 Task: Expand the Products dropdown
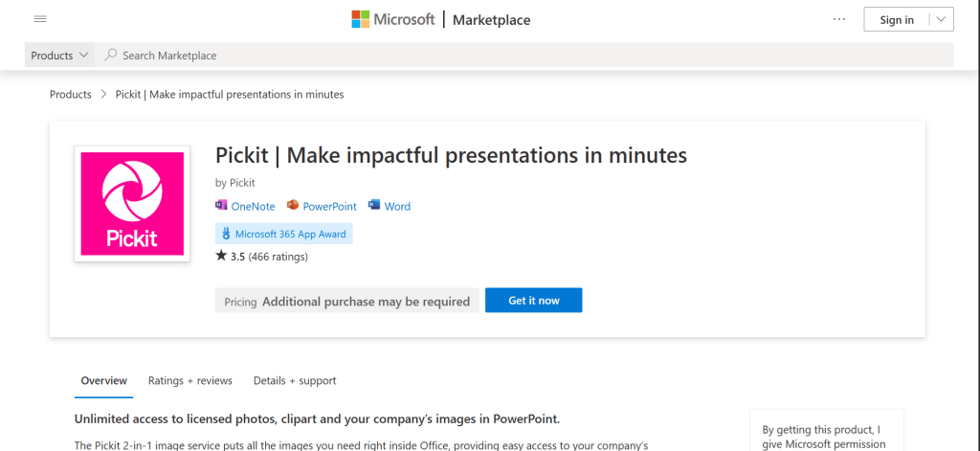60,56
